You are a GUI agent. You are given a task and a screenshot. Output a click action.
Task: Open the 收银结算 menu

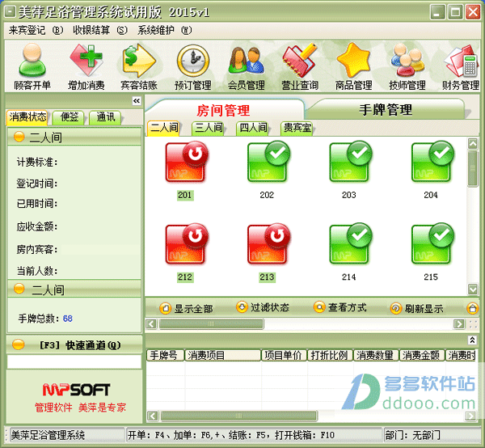point(100,30)
